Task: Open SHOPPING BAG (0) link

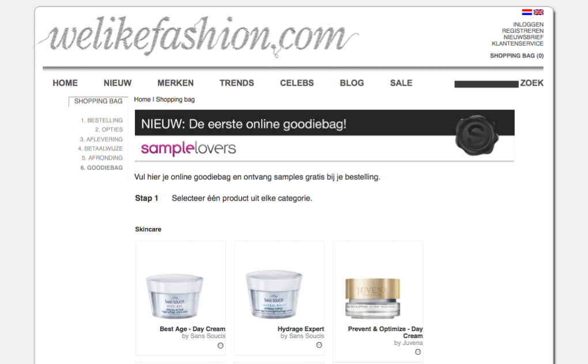Action: point(517,55)
